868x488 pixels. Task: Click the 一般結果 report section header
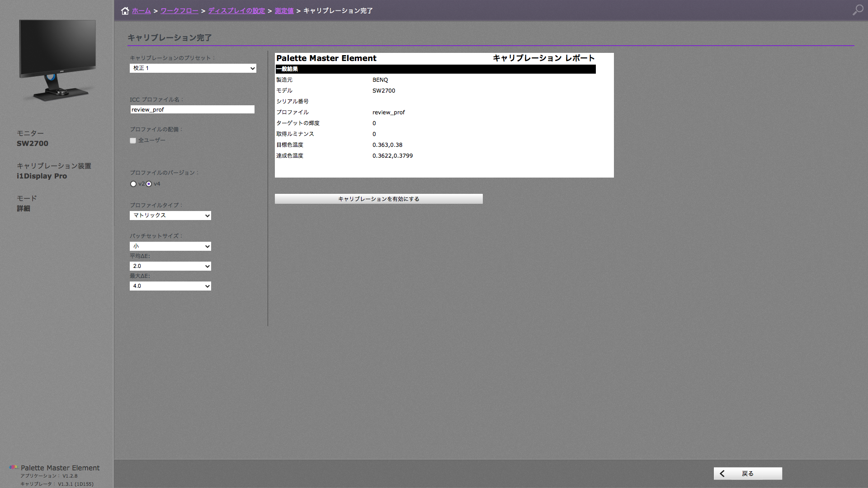click(x=436, y=69)
